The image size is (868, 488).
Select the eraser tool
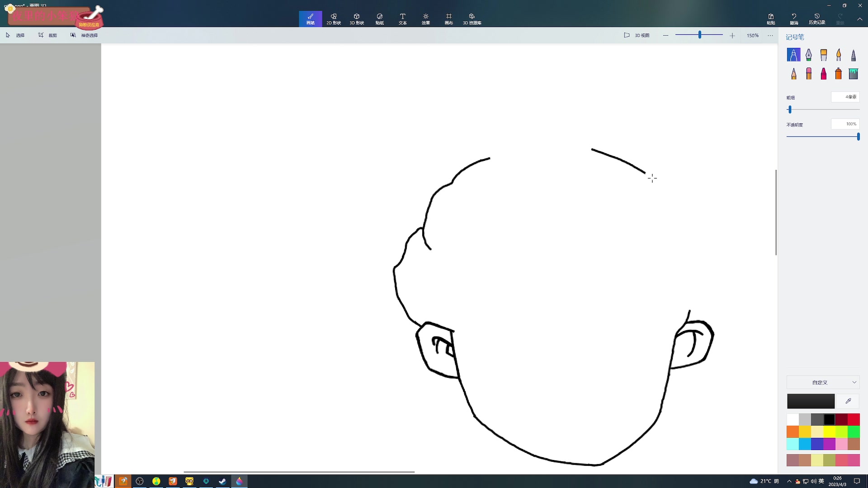tap(808, 74)
